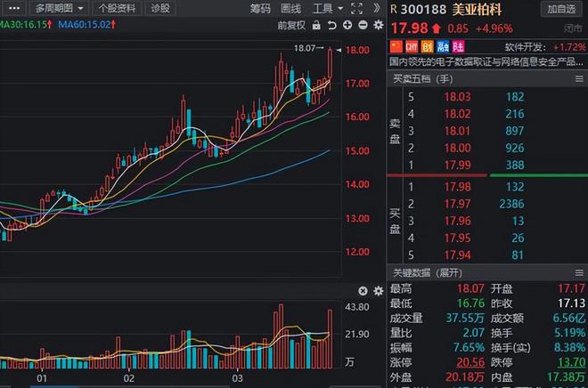The image size is (588, 388).
Task: Select buy level 3 price 17.96
Action: (457, 221)
